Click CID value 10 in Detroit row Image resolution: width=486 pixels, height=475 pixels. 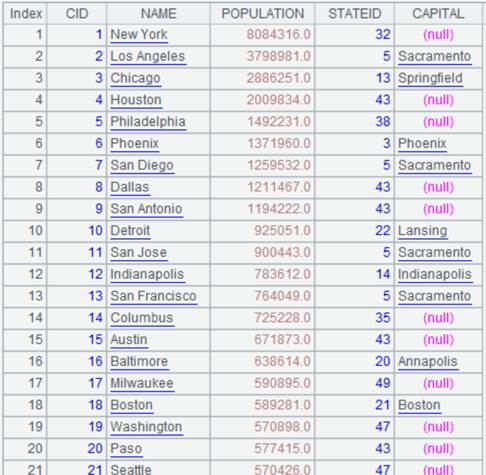pos(95,231)
